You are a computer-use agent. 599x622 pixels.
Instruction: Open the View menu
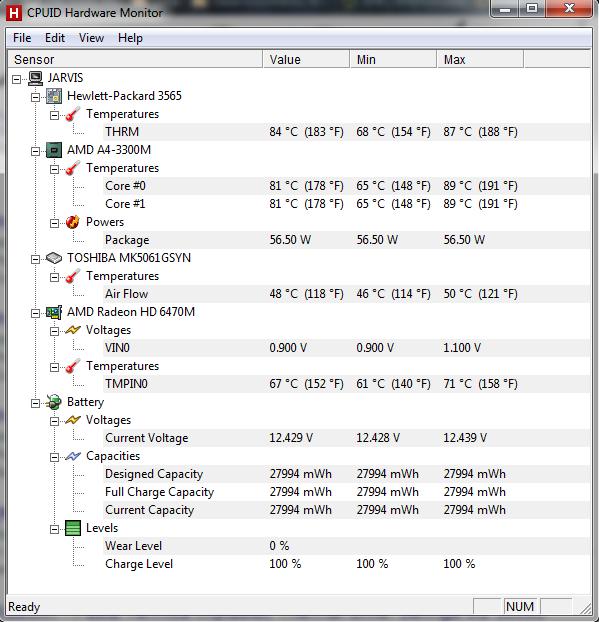tap(91, 38)
